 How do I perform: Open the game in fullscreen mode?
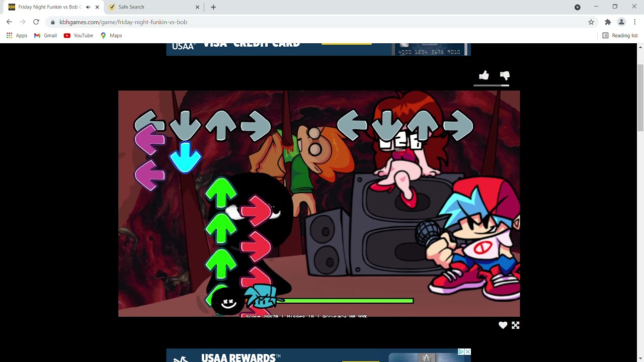pos(516,325)
